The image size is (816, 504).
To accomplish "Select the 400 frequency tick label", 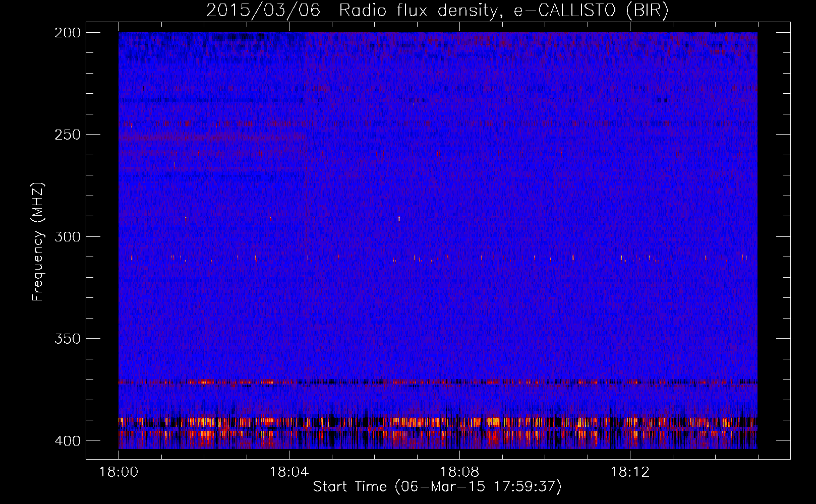I will (68, 441).
